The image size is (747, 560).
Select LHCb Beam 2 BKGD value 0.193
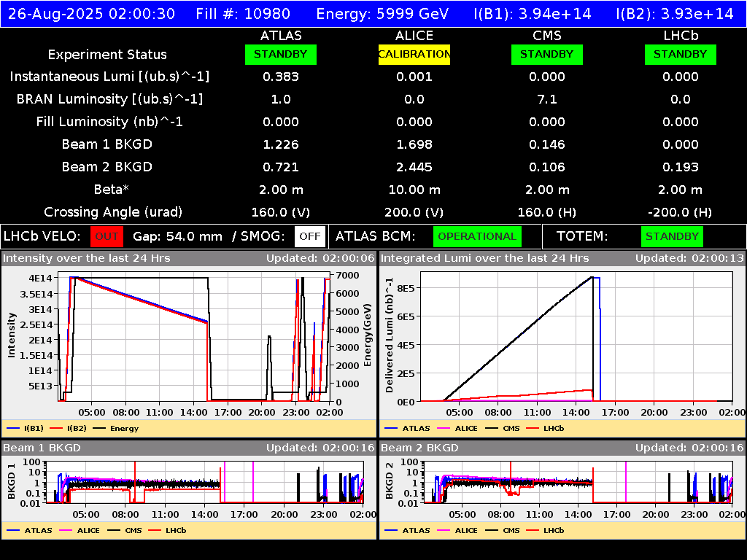click(x=681, y=167)
